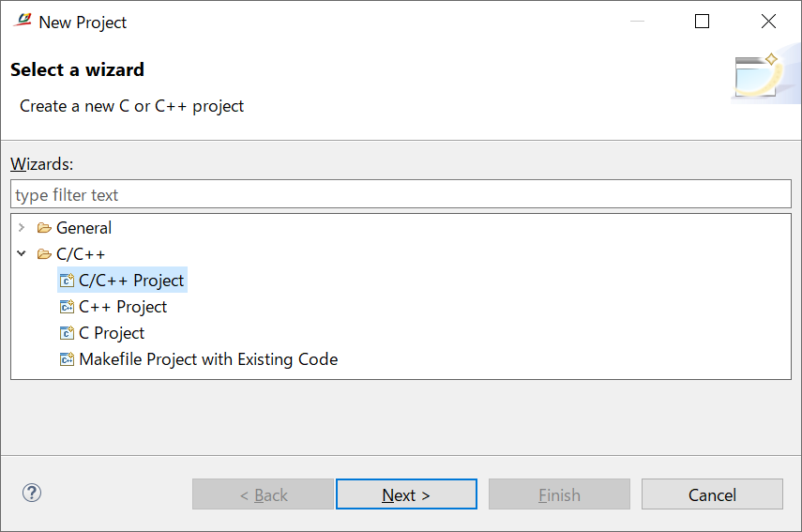802x532 pixels.
Task: Click the C/C++ Project wizard icon
Action: point(67,281)
